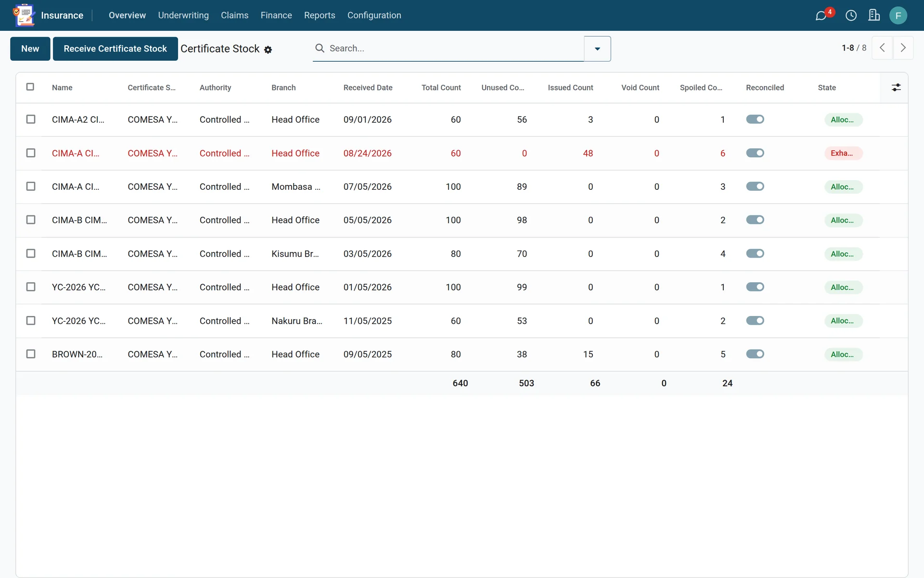Open the Overview menu
Image resolution: width=924 pixels, height=578 pixels.
(127, 15)
